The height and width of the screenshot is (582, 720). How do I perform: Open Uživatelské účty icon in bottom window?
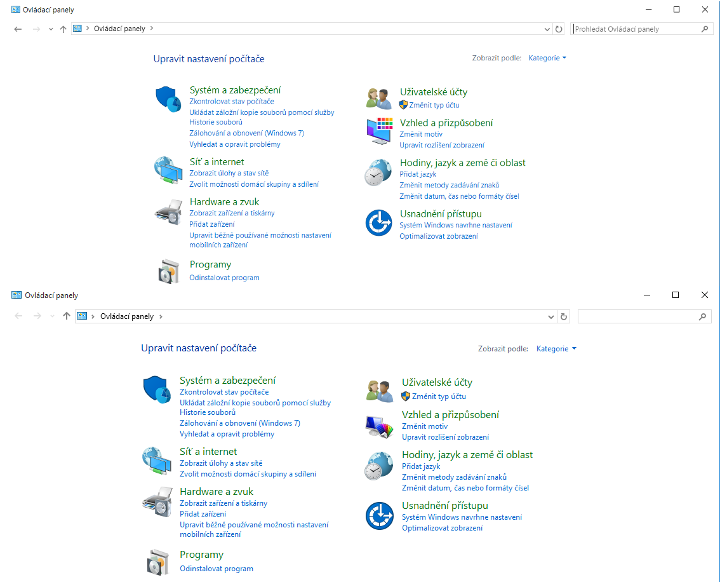380,391
